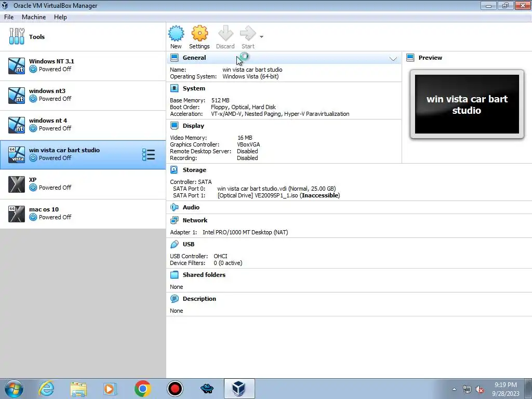Click the Network section icon
Image resolution: width=532 pixels, height=399 pixels.
(175, 220)
